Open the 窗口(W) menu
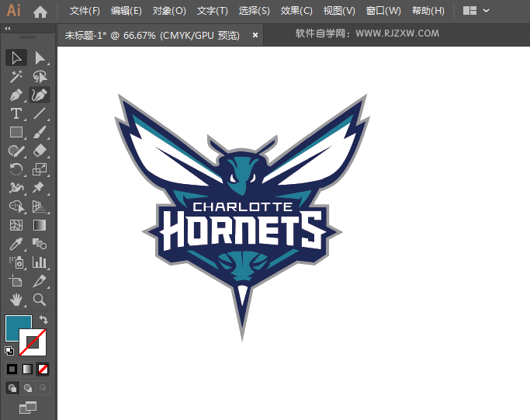The height and width of the screenshot is (420, 530). point(383,11)
